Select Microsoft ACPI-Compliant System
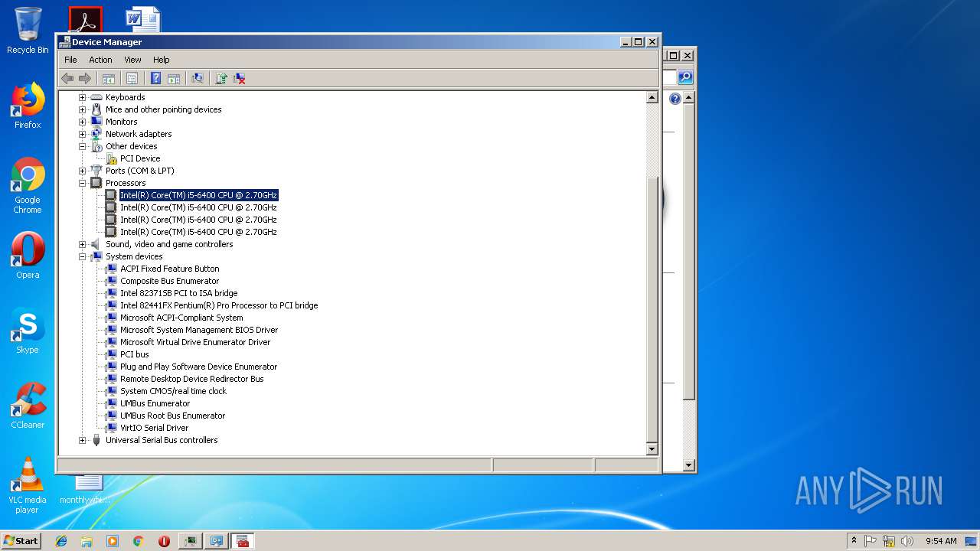The height and width of the screenshot is (551, 980). 181,318
